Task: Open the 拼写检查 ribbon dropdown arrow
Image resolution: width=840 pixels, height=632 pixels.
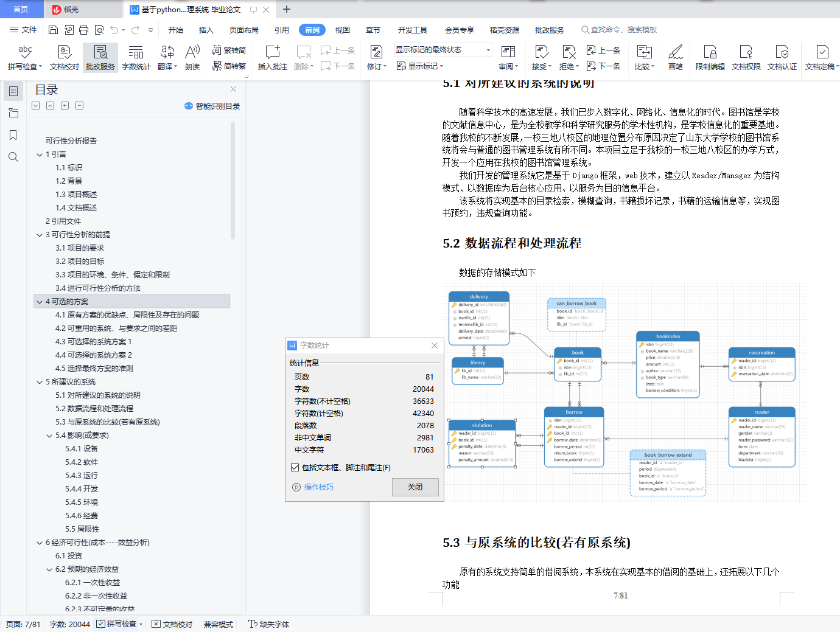Action: click(41, 67)
